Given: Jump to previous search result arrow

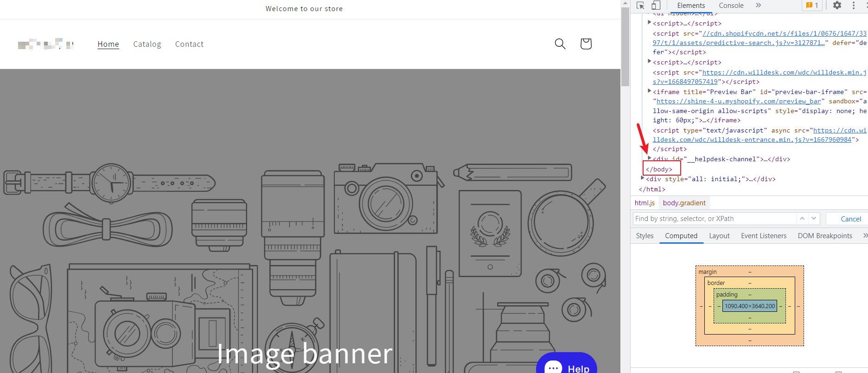Looking at the screenshot, I should pos(802,218).
